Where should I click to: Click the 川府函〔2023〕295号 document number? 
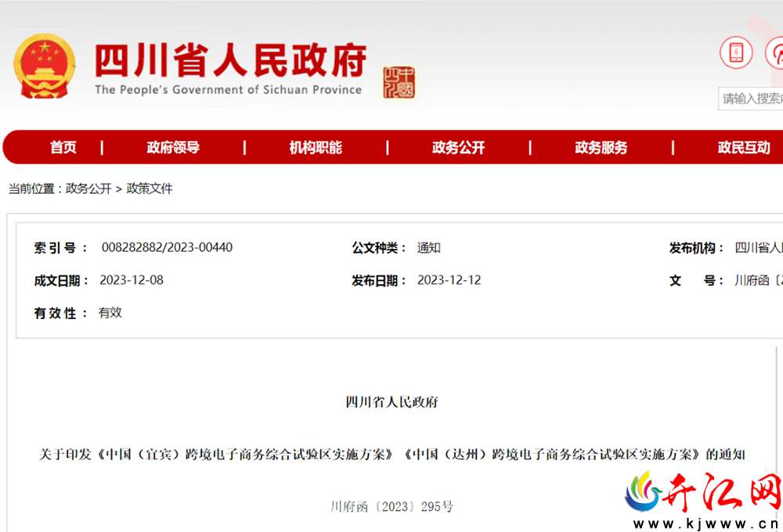click(391, 506)
